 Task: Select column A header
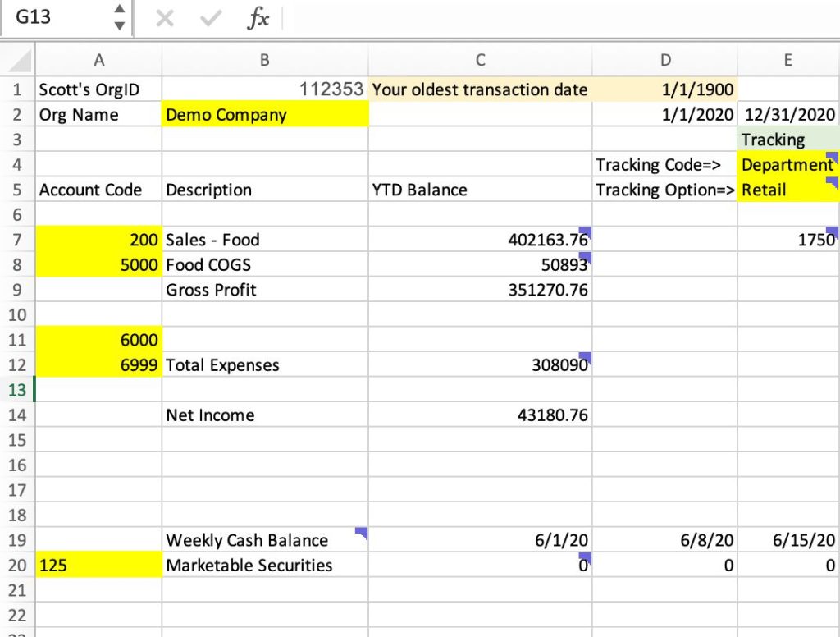tap(99, 59)
